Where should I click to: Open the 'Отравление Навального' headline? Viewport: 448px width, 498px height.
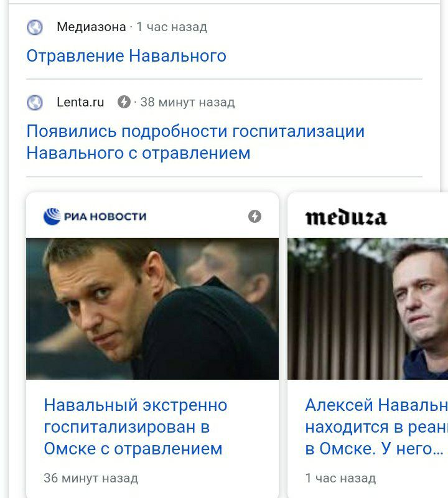tap(126, 56)
